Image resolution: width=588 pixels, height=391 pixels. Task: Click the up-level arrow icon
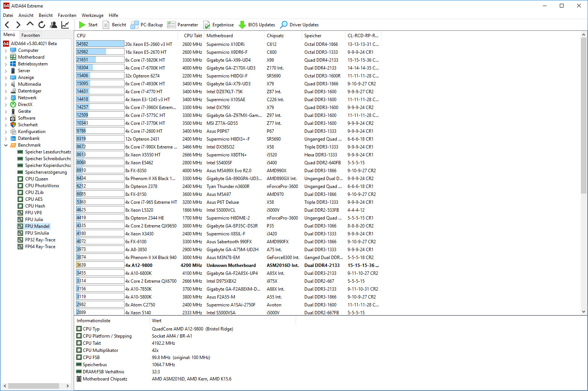point(30,24)
